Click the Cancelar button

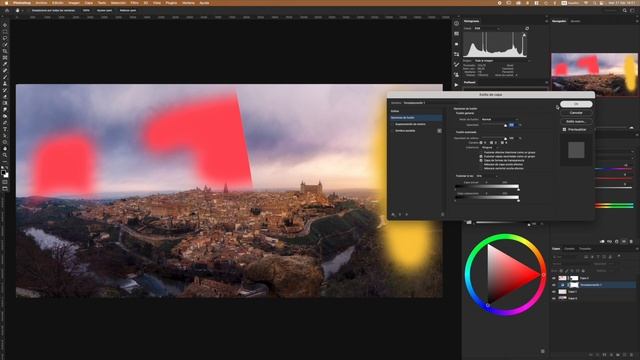(576, 113)
